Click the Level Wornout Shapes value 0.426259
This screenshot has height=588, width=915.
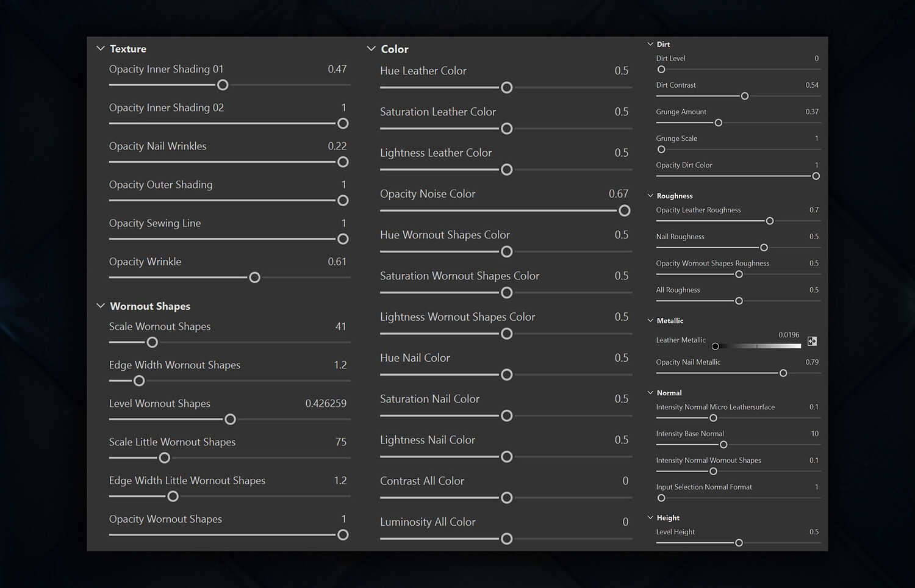pyautogui.click(x=326, y=404)
